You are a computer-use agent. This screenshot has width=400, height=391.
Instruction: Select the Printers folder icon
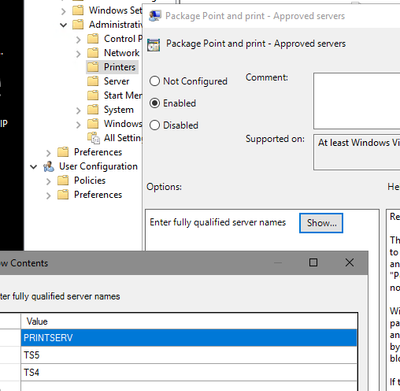click(93, 67)
